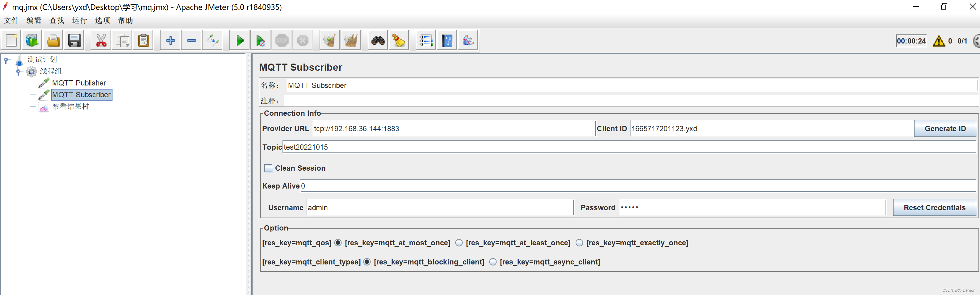Select the mqtt_exactly_once QoS radio
The image size is (980, 295).
pyautogui.click(x=579, y=243)
